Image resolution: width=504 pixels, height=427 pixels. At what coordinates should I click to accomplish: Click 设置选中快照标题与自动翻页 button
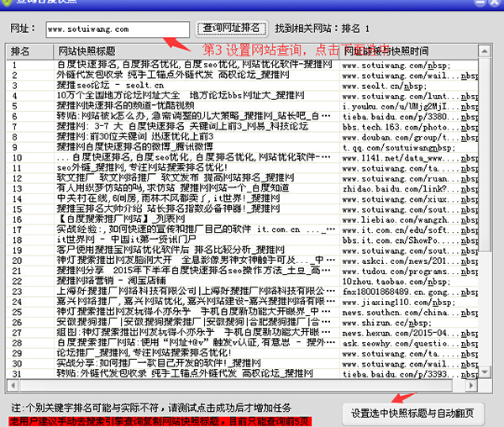click(412, 414)
